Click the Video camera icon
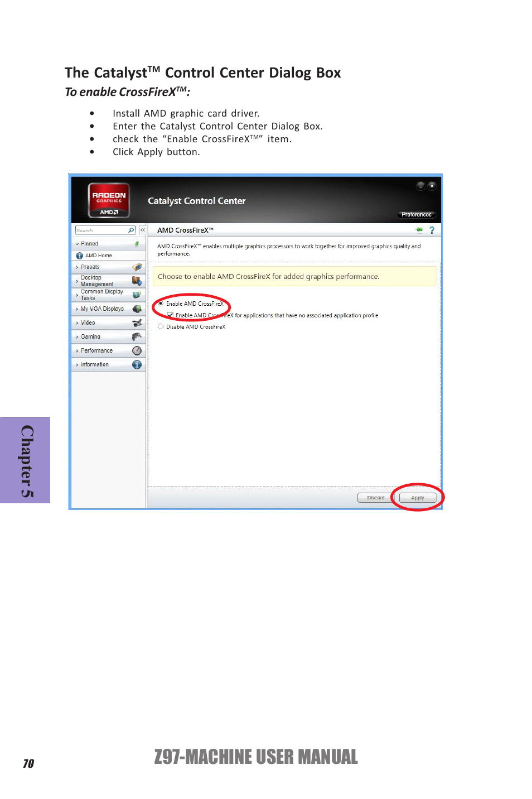The image size is (532, 799). click(137, 323)
